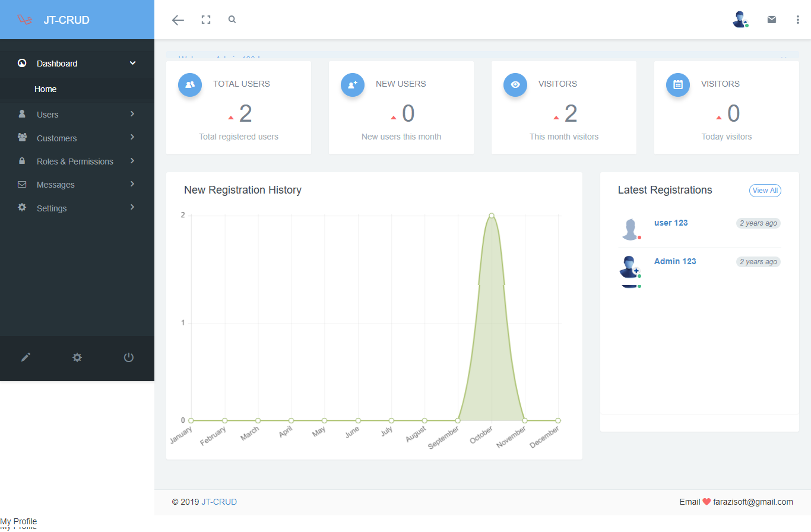Click the eye icon on Visitors card
Viewport: 811px width, 532px height.
(x=515, y=84)
